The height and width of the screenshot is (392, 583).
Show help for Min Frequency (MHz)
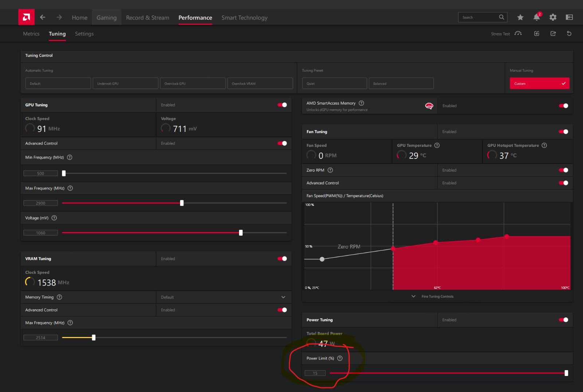[70, 157]
